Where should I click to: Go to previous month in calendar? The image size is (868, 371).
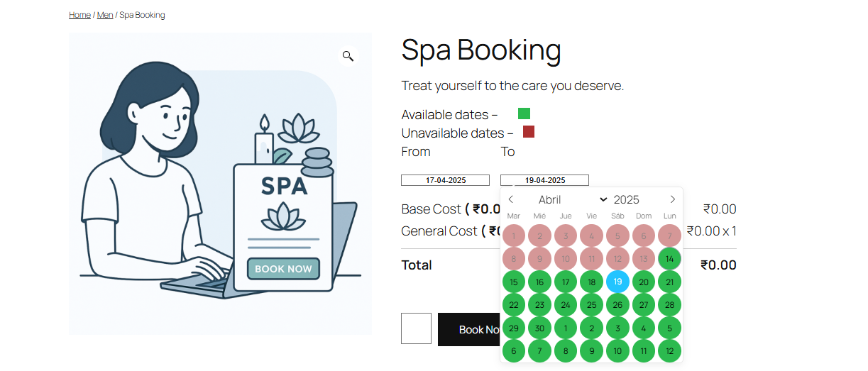click(x=511, y=199)
